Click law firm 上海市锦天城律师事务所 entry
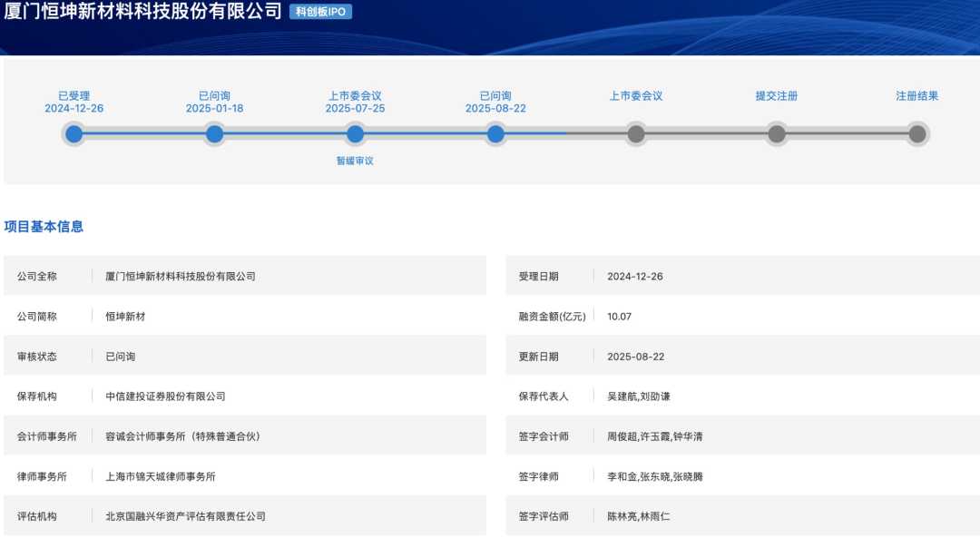This screenshot has height=538, width=980. pyautogui.click(x=161, y=476)
